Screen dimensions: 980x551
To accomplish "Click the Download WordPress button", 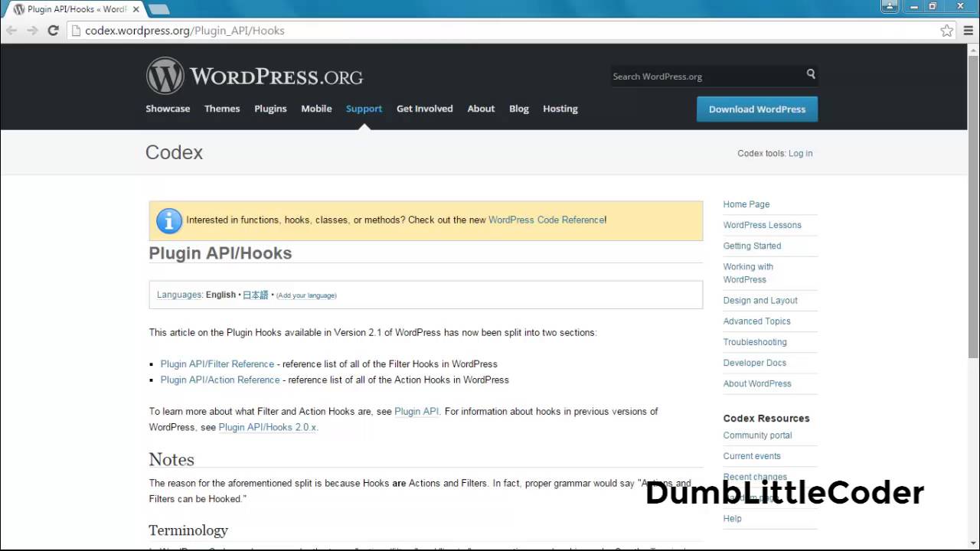I will click(x=757, y=109).
